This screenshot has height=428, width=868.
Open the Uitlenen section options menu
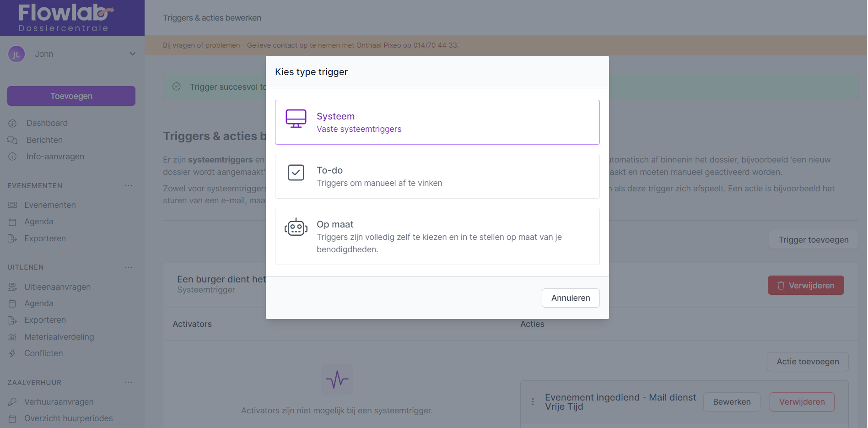click(129, 267)
